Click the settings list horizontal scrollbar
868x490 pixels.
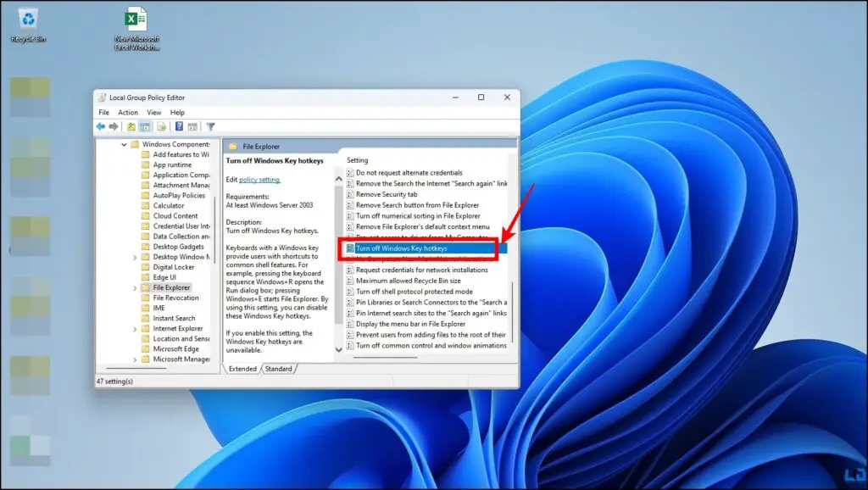386,358
